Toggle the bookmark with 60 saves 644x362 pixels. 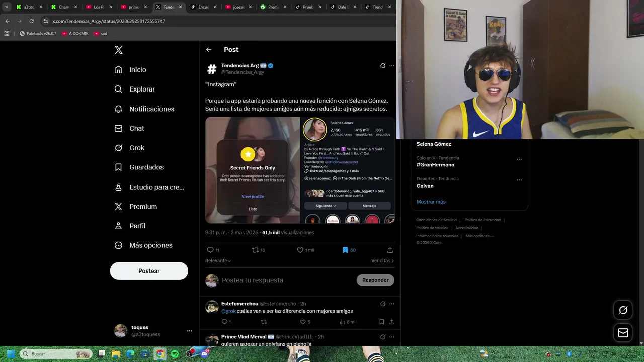tap(345, 250)
